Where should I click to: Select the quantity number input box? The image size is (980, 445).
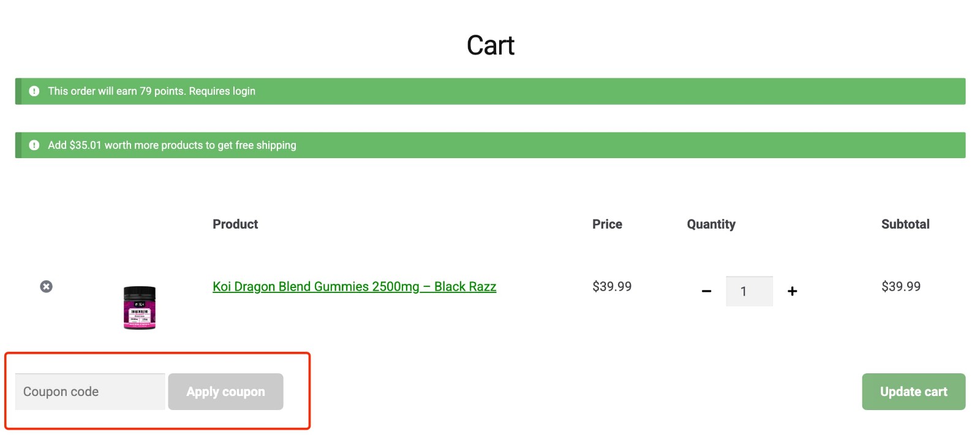coord(750,291)
